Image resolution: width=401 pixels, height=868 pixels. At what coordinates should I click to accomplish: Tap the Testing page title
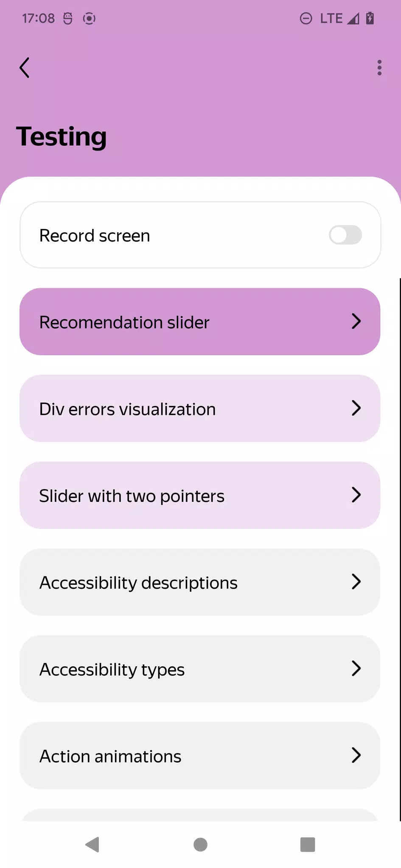point(62,136)
